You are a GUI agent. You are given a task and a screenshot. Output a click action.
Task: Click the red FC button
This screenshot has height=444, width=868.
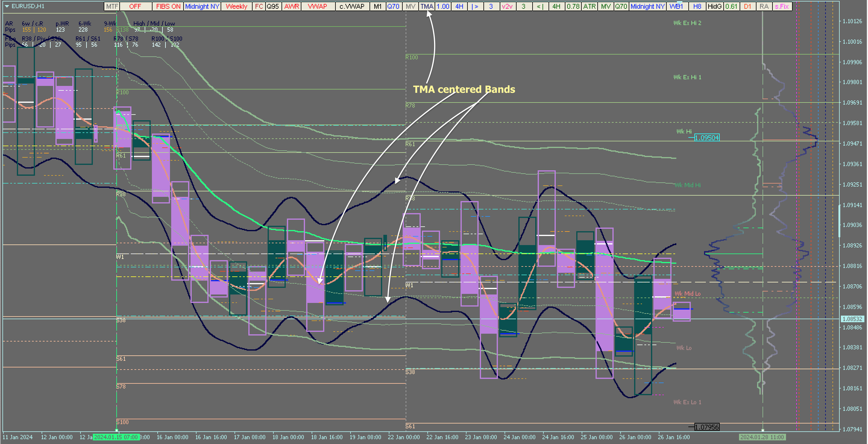tap(259, 6)
